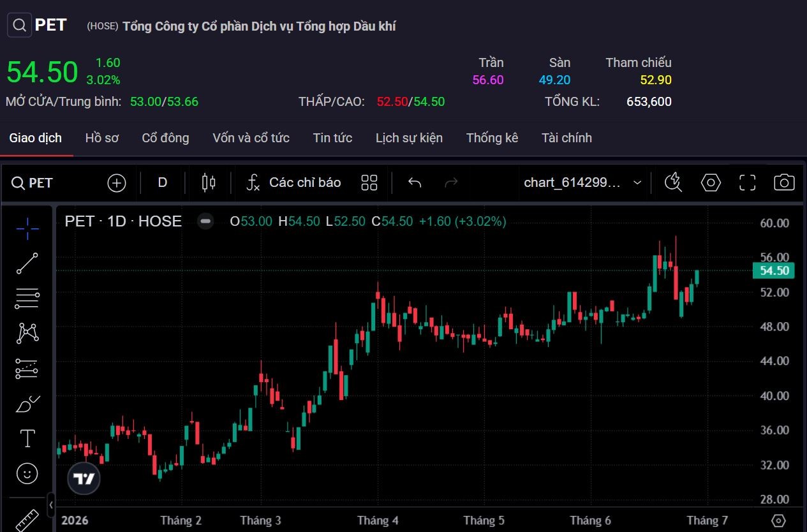Select the Fibonacci retracement tool

coord(27,298)
